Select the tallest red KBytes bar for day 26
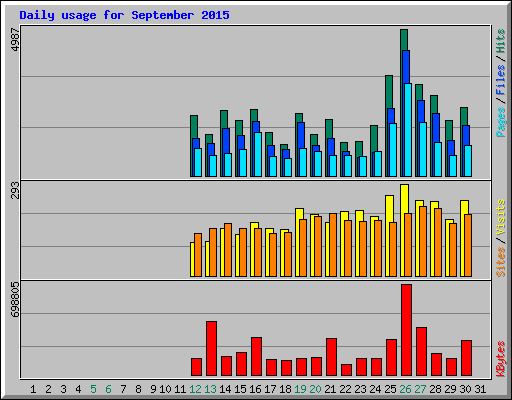The height and width of the screenshot is (400, 512). click(x=406, y=330)
